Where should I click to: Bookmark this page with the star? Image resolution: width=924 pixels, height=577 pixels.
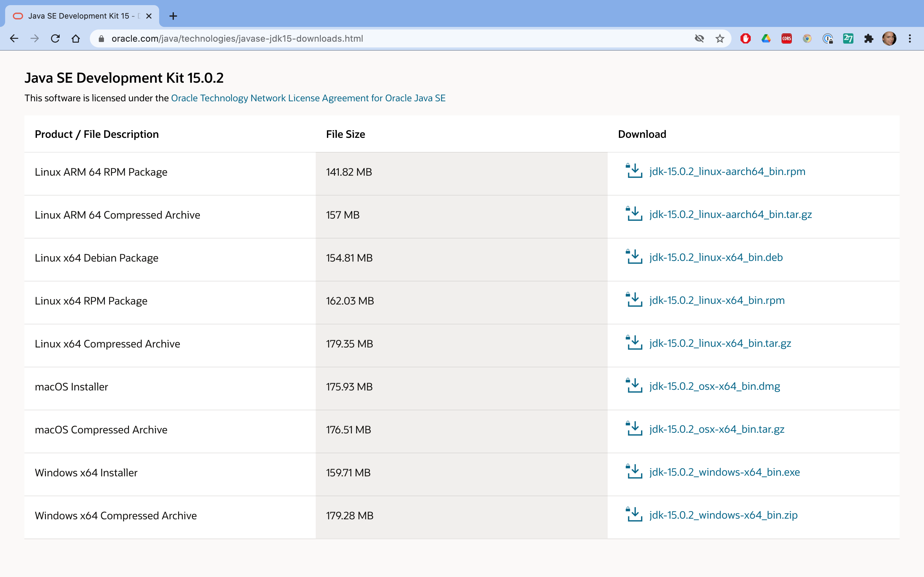click(x=720, y=38)
